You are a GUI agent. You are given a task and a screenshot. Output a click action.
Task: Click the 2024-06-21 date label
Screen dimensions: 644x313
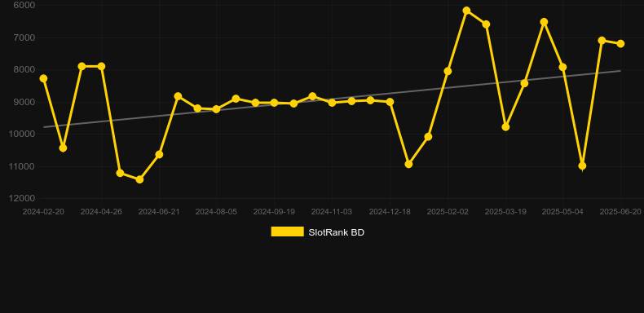(159, 212)
